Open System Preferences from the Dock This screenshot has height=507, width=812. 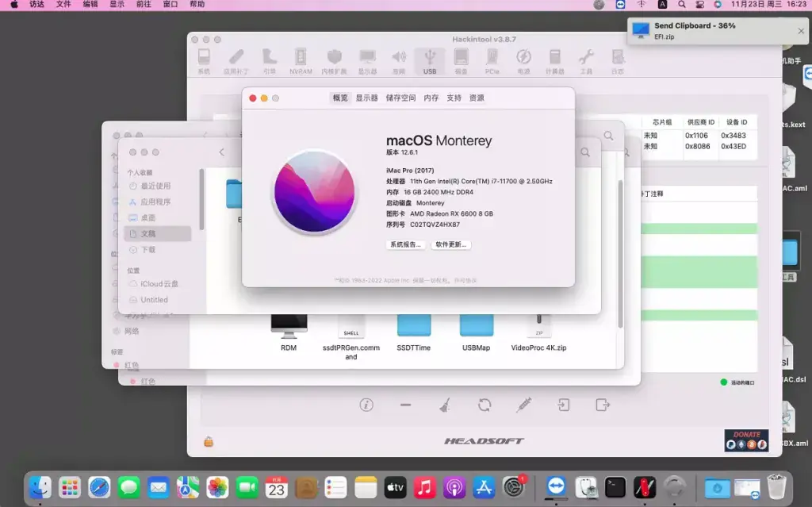point(514,487)
